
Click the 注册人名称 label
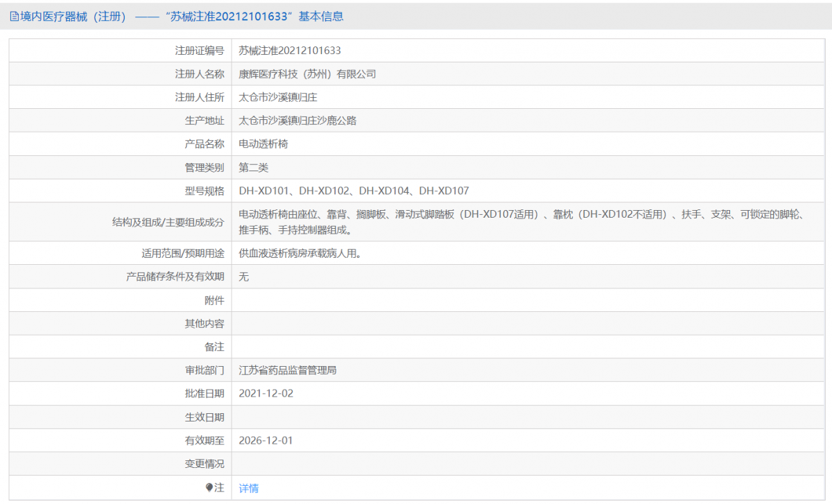tap(200, 74)
